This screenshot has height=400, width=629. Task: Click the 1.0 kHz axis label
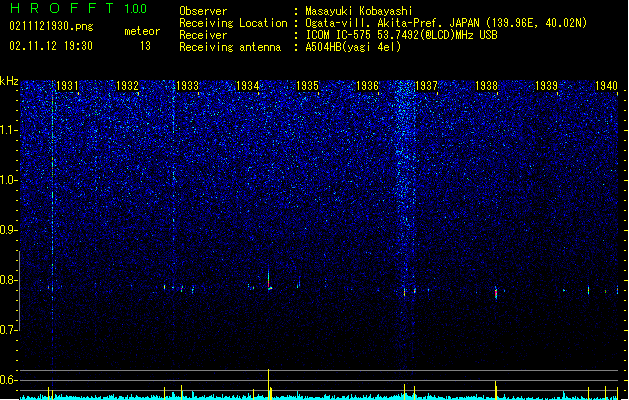tap(9, 181)
